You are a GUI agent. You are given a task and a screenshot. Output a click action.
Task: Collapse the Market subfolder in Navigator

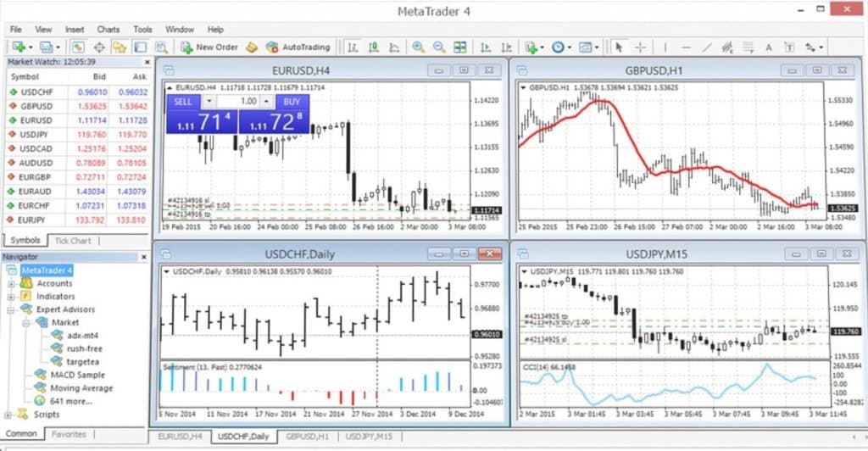(26, 323)
